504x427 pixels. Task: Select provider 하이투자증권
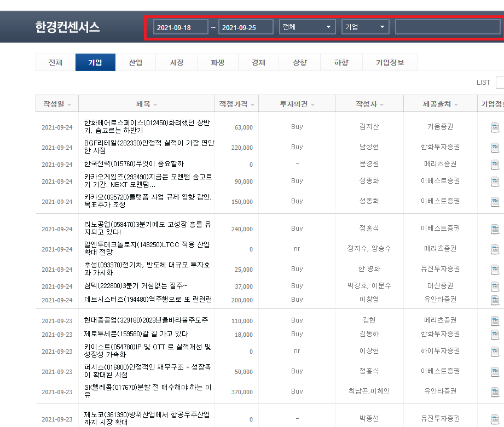(440, 350)
